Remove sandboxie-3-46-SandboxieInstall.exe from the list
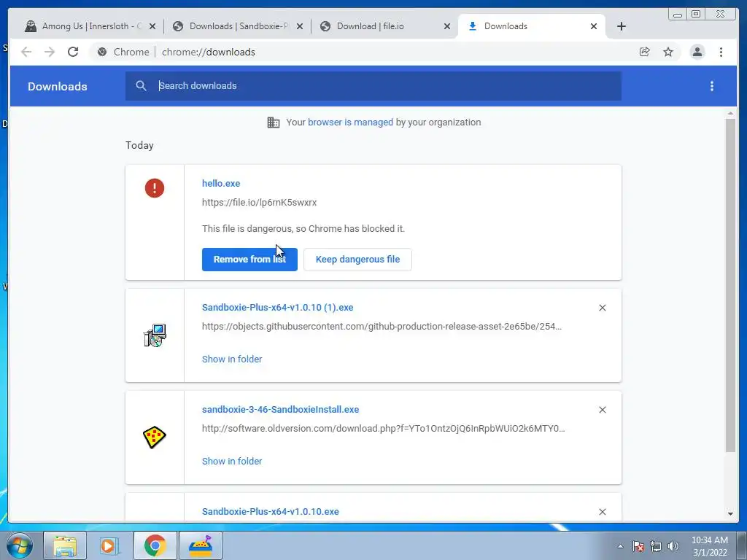The height and width of the screenshot is (560, 747). pos(602,410)
